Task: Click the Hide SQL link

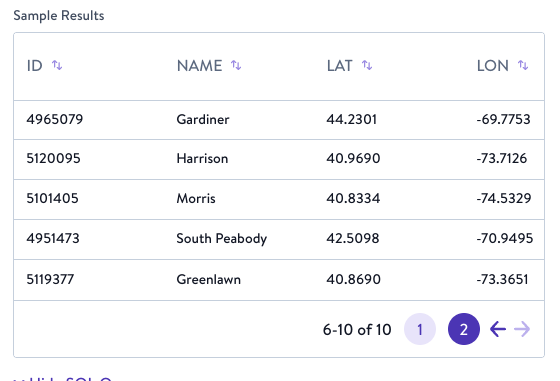Action: pyautogui.click(x=63, y=379)
